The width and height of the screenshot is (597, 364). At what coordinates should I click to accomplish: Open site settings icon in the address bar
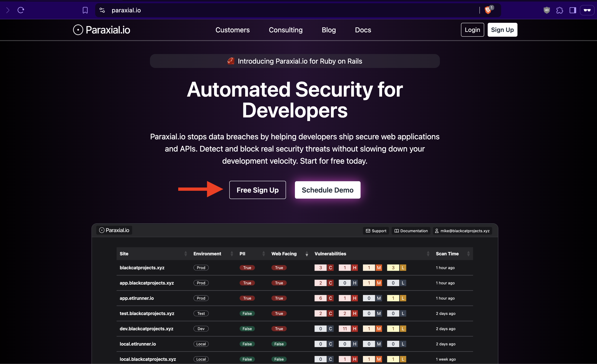102,10
